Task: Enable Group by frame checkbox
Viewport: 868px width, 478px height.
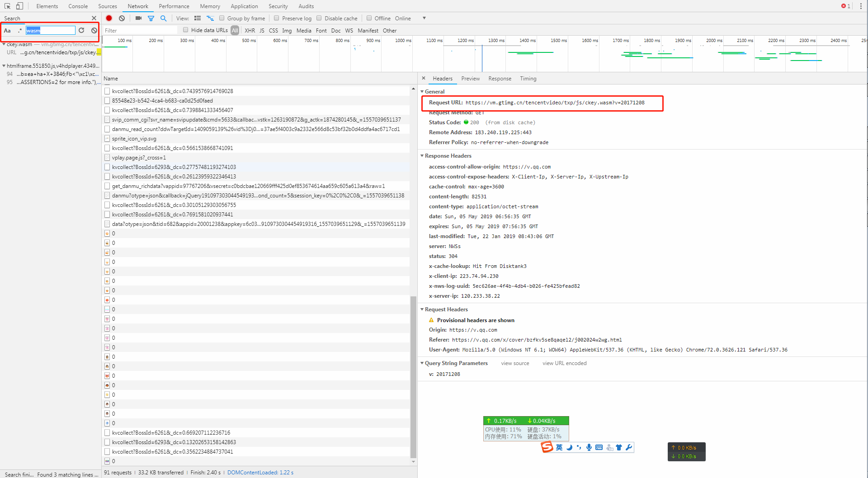Action: tap(222, 18)
